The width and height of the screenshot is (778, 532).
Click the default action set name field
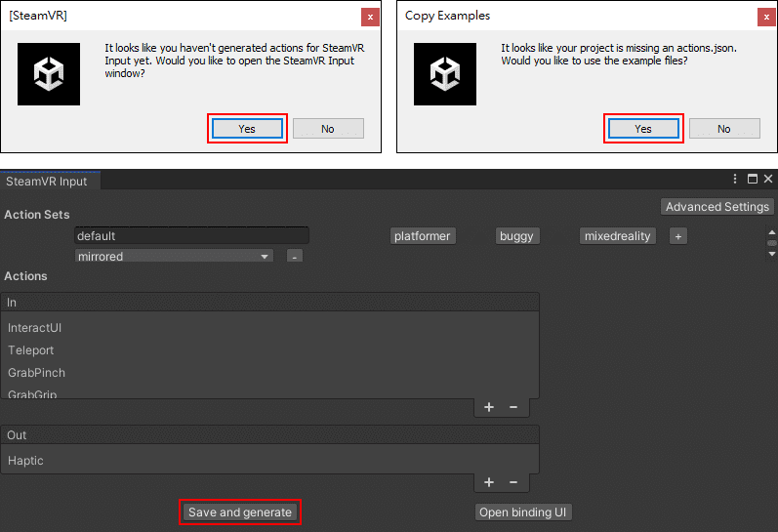point(191,236)
